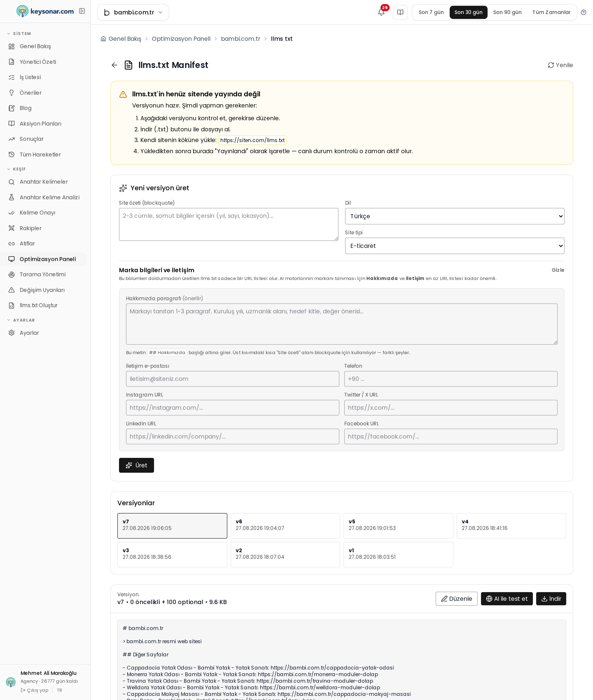Click the Yönetici Özeti report icon
Image resolution: width=593 pixels, height=700 pixels.
(12, 62)
